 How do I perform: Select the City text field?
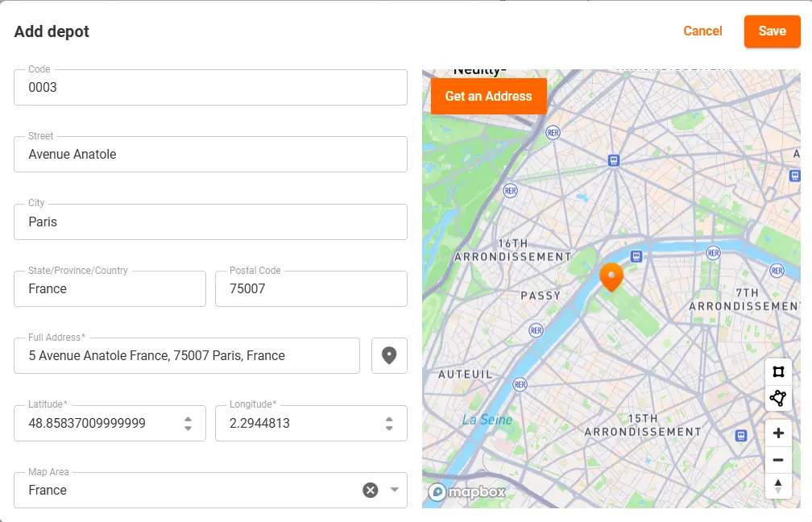(x=210, y=222)
